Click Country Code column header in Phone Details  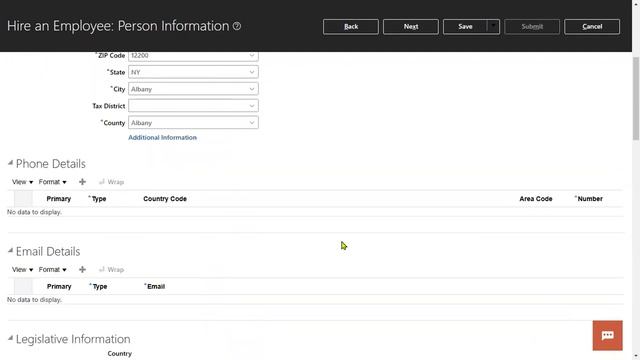point(165,199)
